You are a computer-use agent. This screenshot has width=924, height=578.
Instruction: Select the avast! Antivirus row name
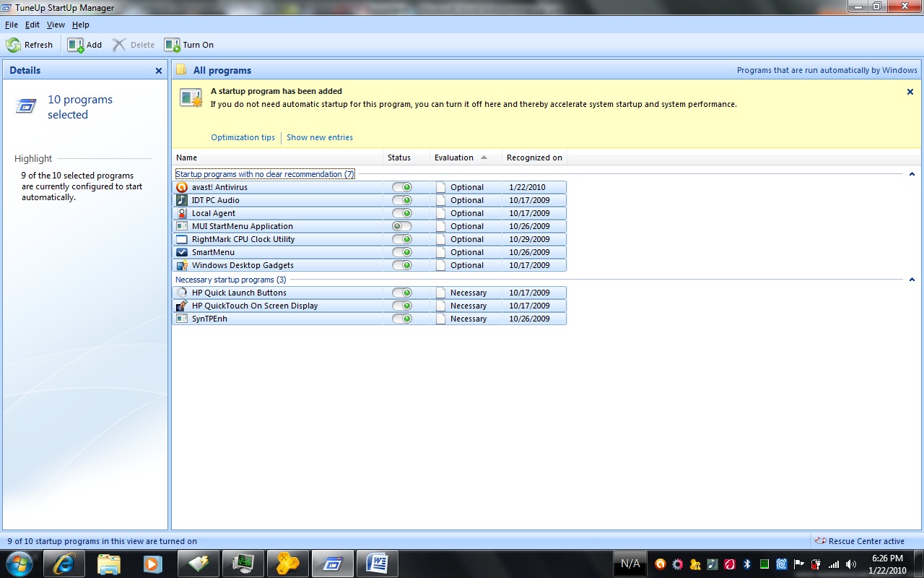pyautogui.click(x=219, y=187)
